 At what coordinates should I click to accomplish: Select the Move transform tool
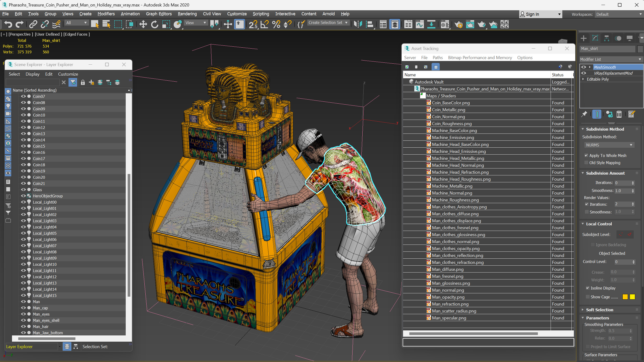point(143,24)
